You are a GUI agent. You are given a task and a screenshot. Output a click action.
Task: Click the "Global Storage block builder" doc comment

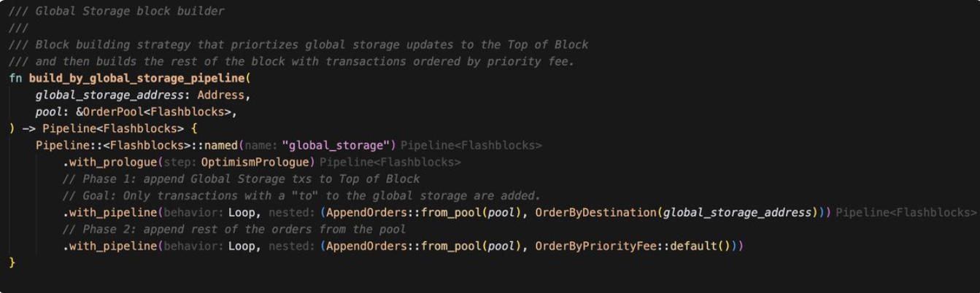(x=117, y=11)
